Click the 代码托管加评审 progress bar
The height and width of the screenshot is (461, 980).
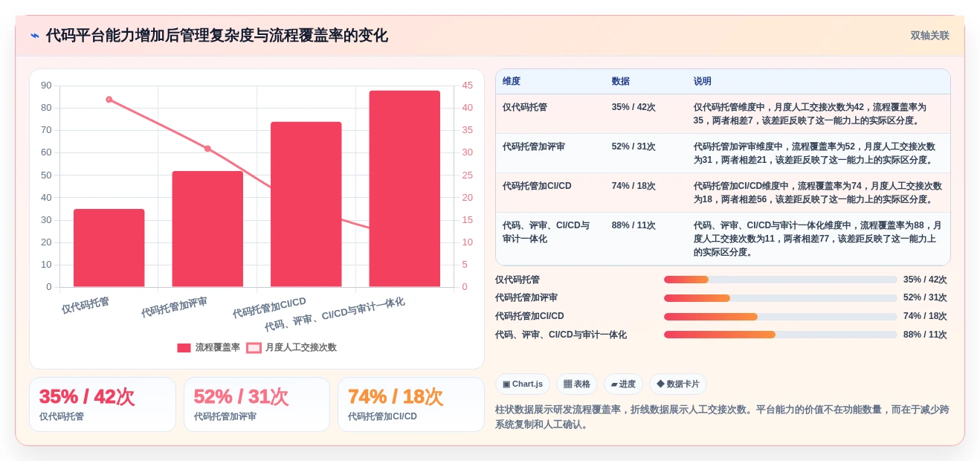781,298
